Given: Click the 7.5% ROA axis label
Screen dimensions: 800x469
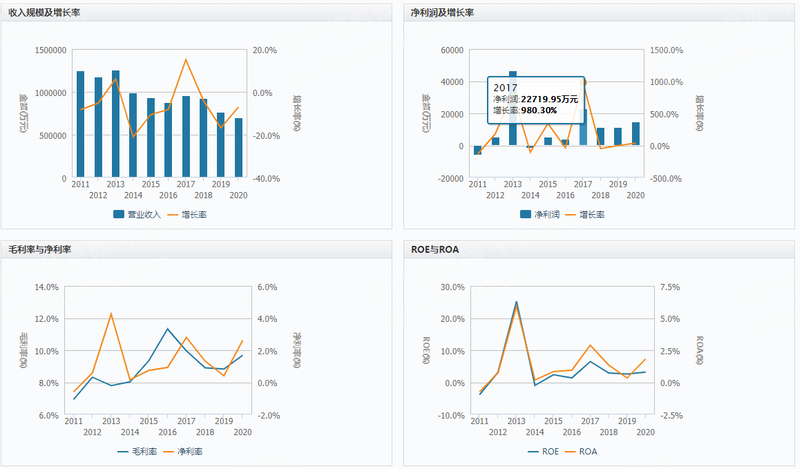Looking at the screenshot, I should click(x=670, y=287).
